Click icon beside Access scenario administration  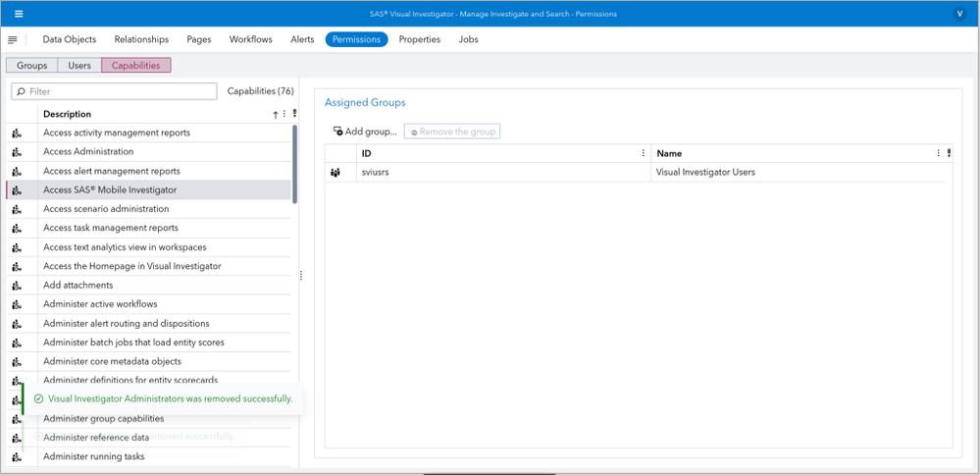pyautogui.click(x=17, y=209)
